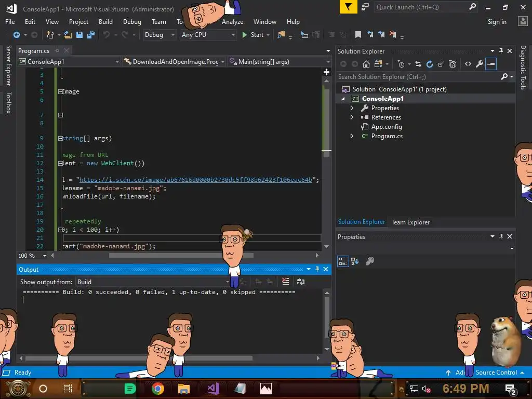Open the ConsoleApp1 project navigation dropdown
The height and width of the screenshot is (399, 532).
[69, 62]
